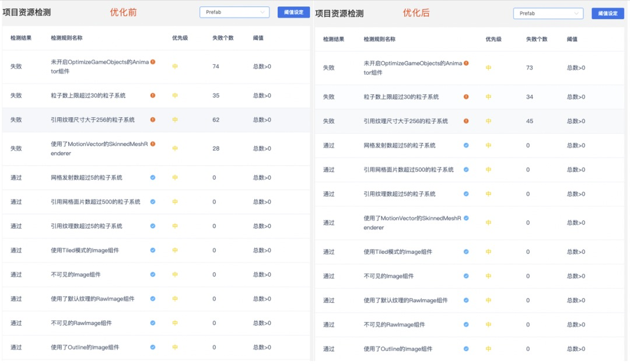Click the yellow 中 priority badge in the row with 28 failures

pyautogui.click(x=175, y=148)
